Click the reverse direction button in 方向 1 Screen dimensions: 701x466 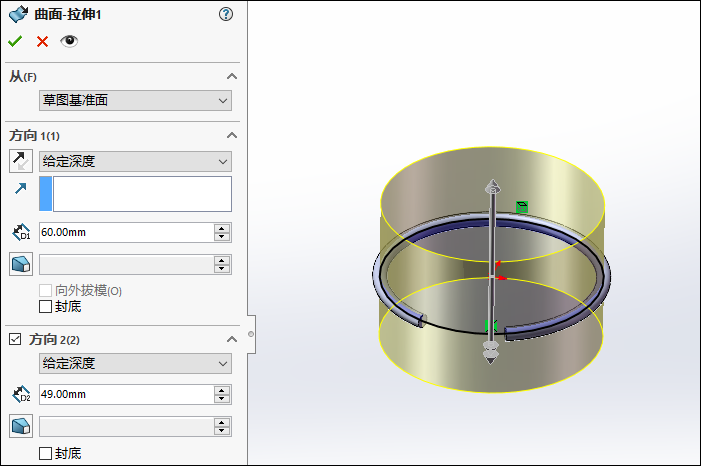point(21,161)
